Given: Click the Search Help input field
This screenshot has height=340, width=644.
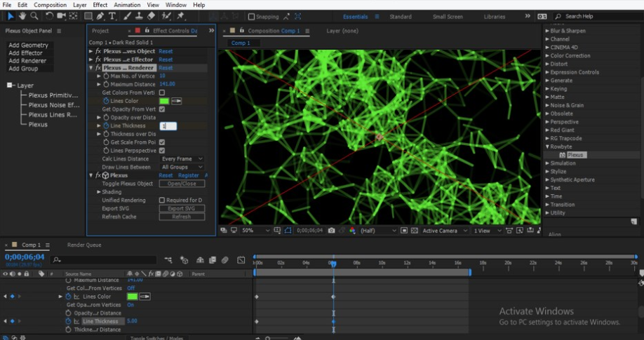Looking at the screenshot, I should 596,16.
